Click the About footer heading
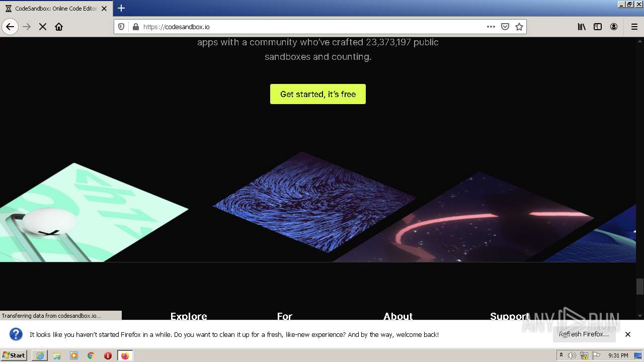The width and height of the screenshot is (644, 362). click(x=398, y=316)
